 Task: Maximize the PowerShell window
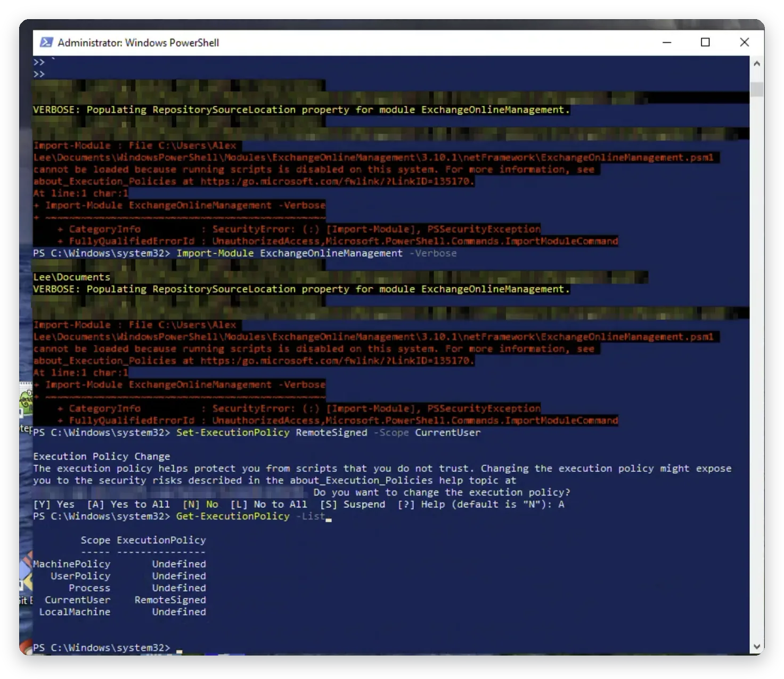tap(705, 42)
